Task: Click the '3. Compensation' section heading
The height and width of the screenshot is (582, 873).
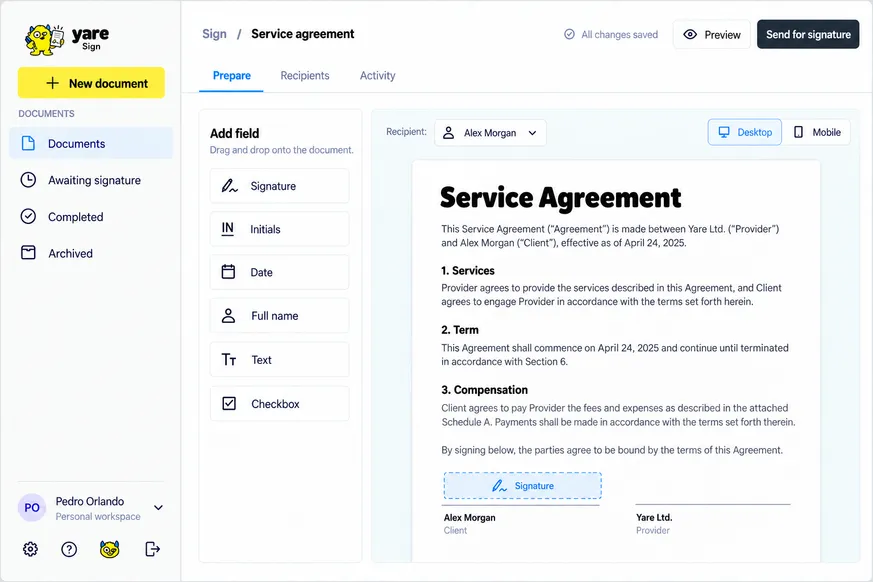Action: [x=484, y=390]
